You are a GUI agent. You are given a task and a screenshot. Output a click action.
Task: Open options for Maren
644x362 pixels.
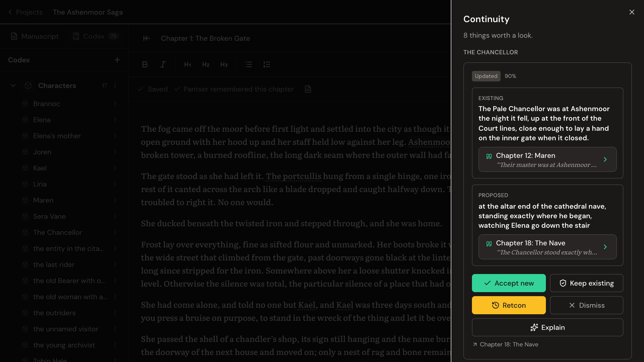click(115, 200)
